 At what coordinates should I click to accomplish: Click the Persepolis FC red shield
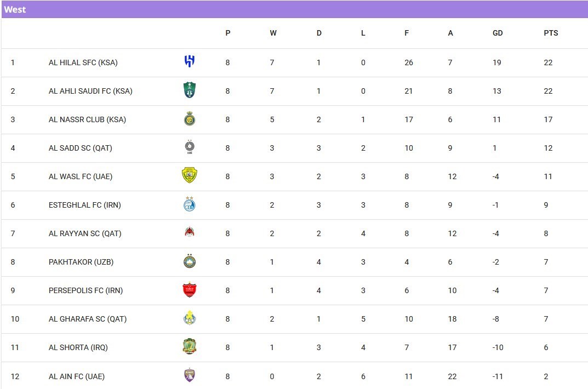tap(189, 290)
